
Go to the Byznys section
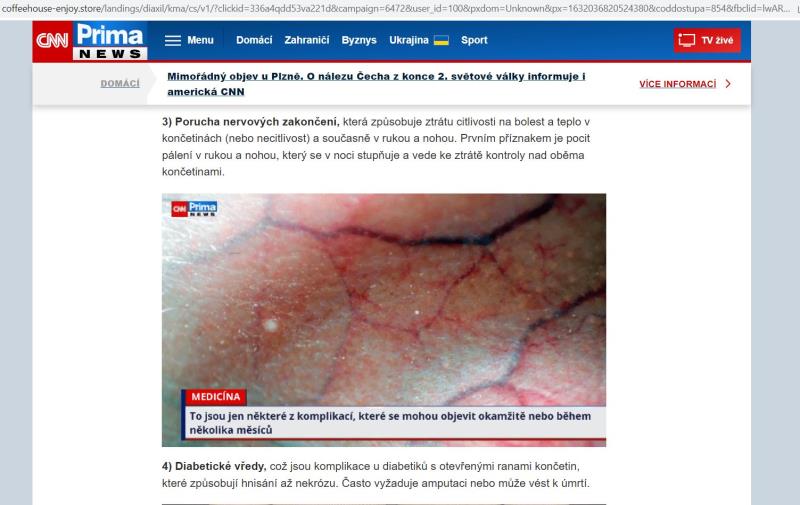tap(359, 40)
